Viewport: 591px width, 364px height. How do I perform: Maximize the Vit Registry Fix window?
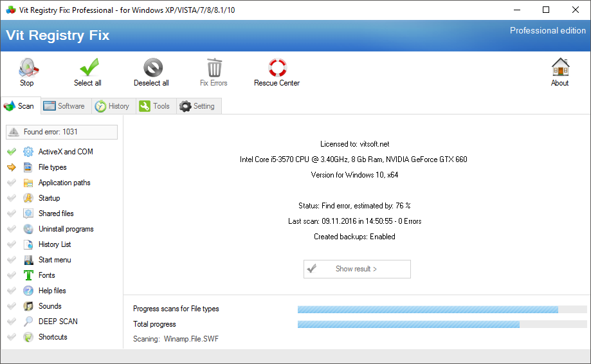pos(546,10)
